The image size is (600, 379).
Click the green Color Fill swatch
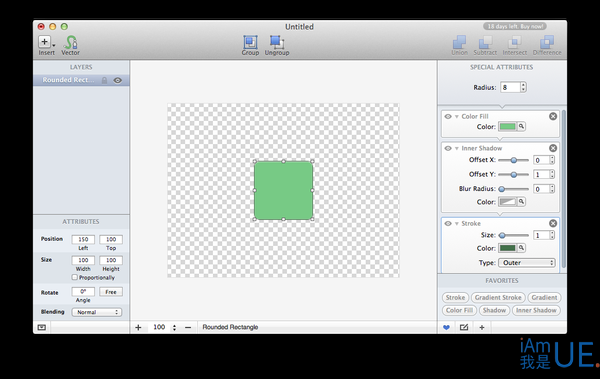point(507,126)
